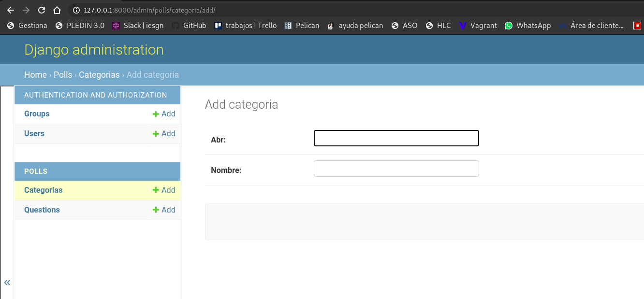Open Categorias breadcrumb link
The image size is (644, 299).
tap(99, 75)
